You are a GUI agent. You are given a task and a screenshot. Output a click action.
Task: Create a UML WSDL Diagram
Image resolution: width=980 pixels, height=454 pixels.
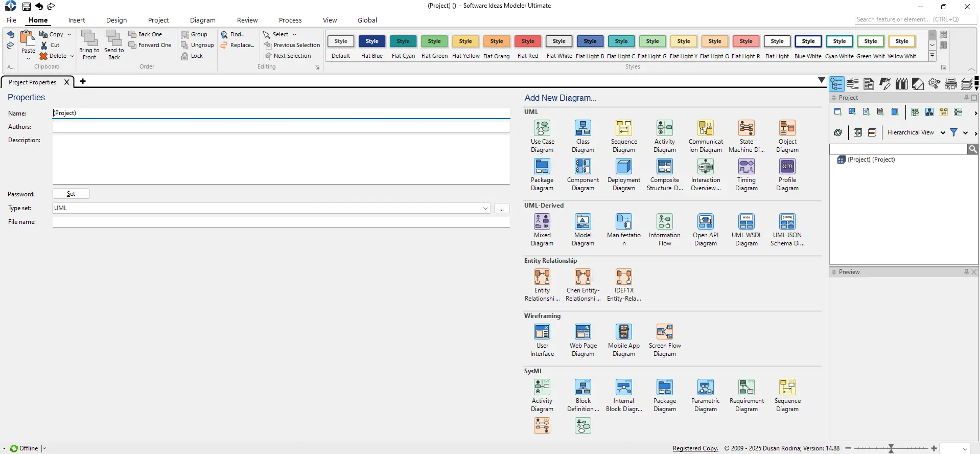[746, 230]
